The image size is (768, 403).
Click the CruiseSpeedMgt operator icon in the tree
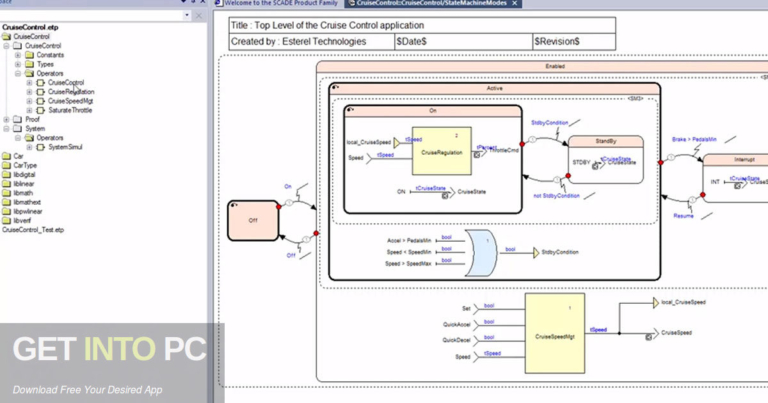coord(41,101)
